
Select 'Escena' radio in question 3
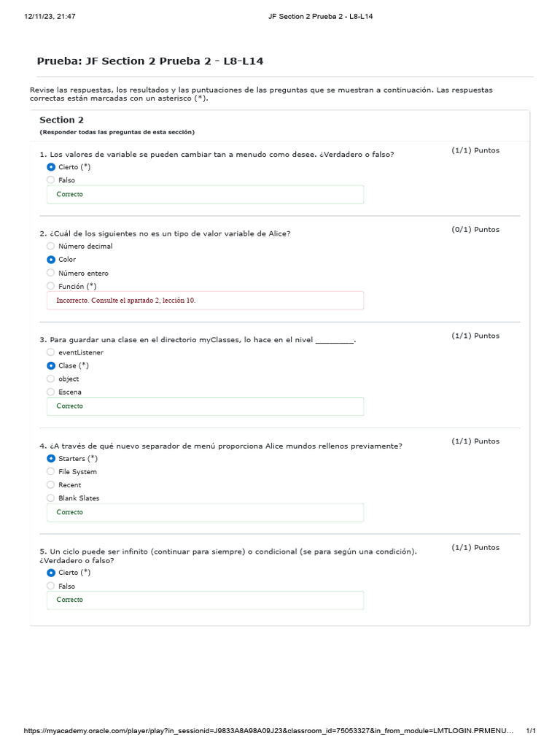tap(51, 392)
